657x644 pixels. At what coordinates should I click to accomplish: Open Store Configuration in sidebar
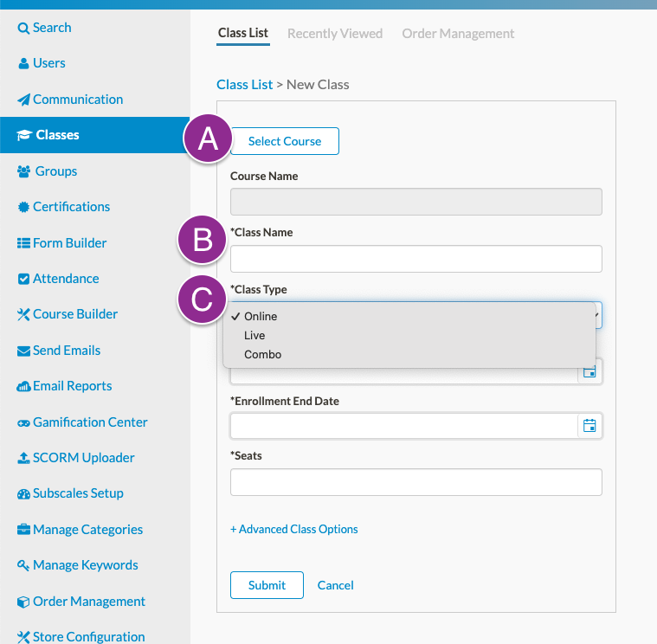(88, 637)
